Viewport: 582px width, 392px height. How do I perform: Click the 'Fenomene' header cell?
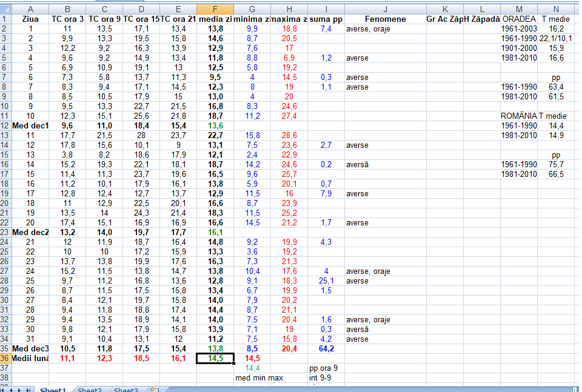click(x=386, y=19)
